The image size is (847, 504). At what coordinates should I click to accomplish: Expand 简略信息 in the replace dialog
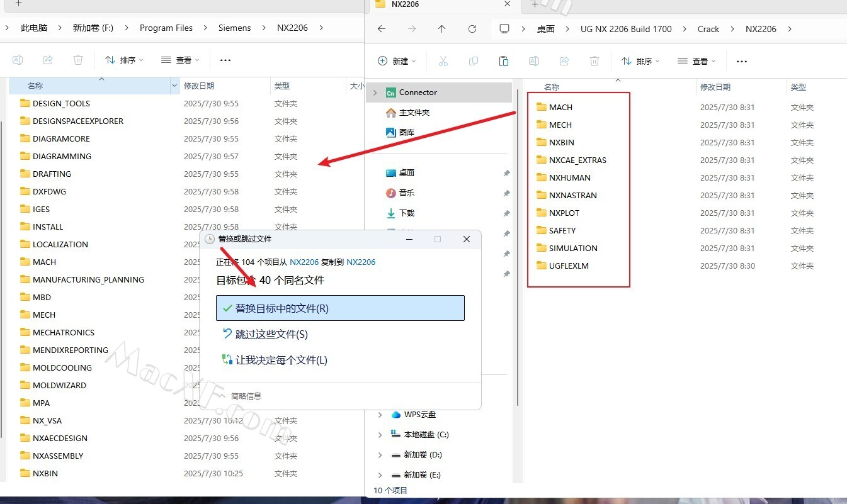pyautogui.click(x=239, y=396)
